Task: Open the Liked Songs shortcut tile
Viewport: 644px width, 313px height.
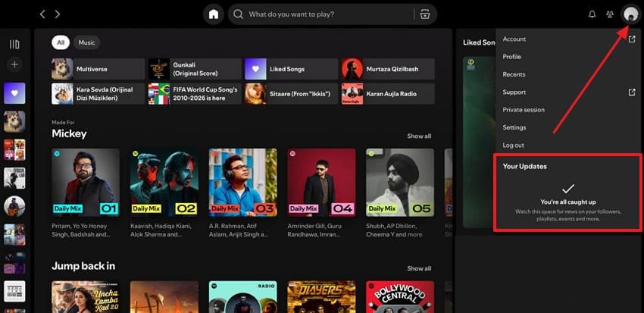Action: [292, 69]
